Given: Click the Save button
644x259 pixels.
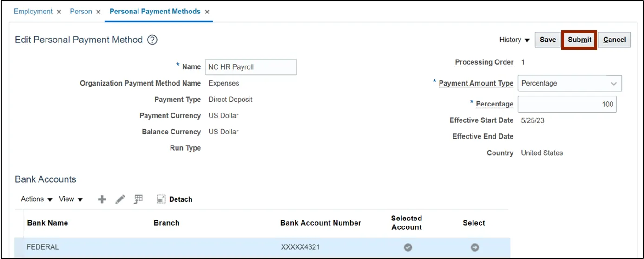Looking at the screenshot, I should (548, 40).
